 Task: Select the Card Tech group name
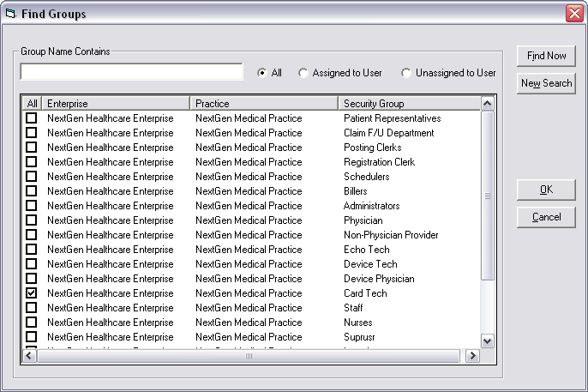tap(365, 293)
